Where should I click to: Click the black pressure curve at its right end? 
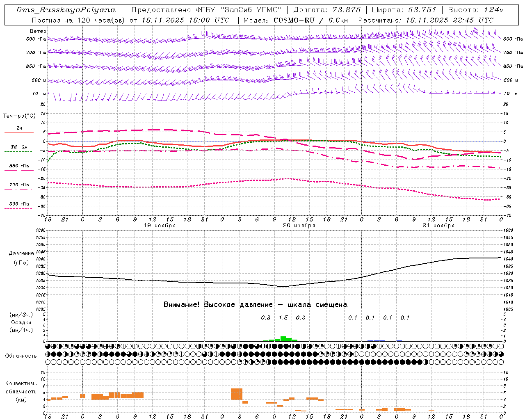[500, 258]
